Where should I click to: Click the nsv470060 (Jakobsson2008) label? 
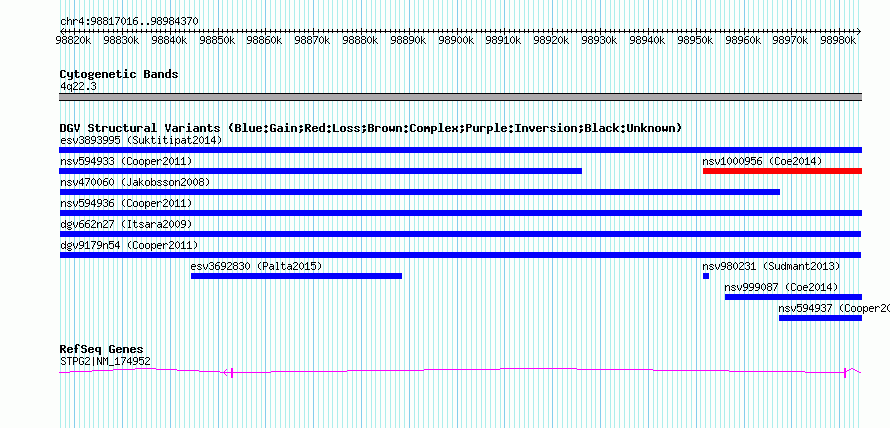pos(135,182)
